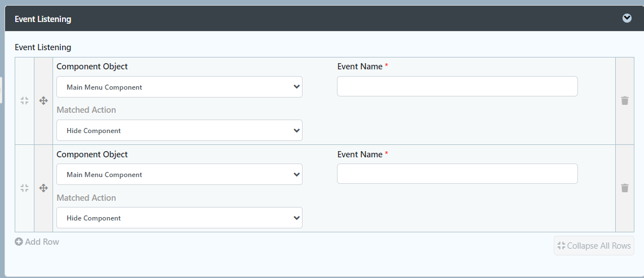Click the Event Listening panel header title
Screen dimensions: 644x278
[43, 19]
